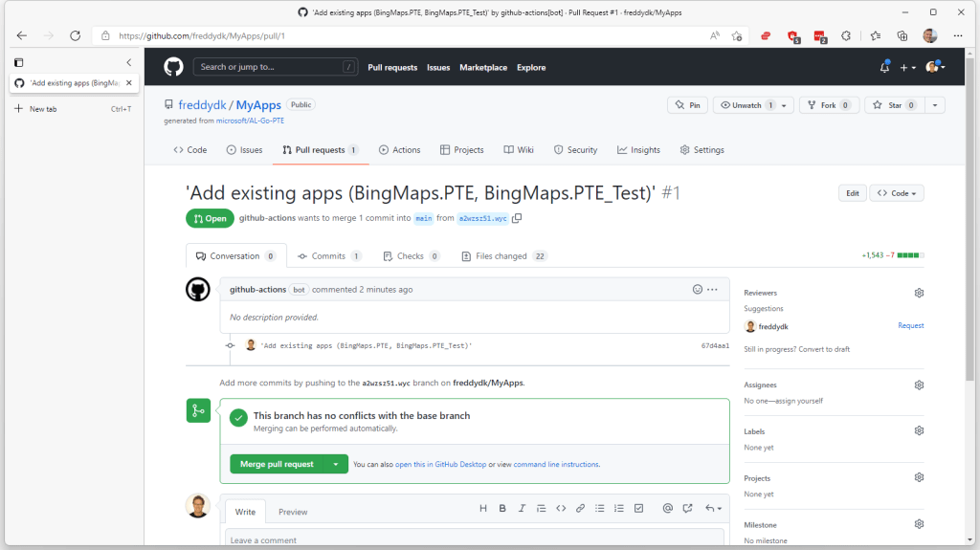
Task: Open the Insights tab
Action: [638, 150]
